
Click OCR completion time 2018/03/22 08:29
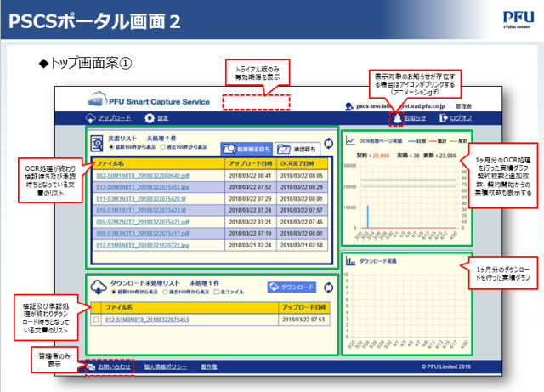click(302, 187)
